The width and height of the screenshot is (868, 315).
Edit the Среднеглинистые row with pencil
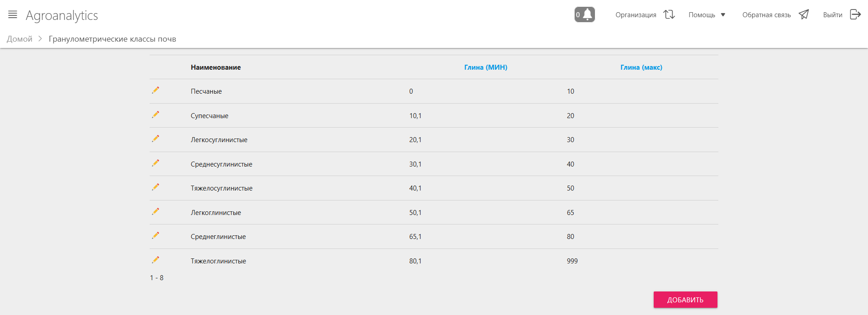[156, 235]
